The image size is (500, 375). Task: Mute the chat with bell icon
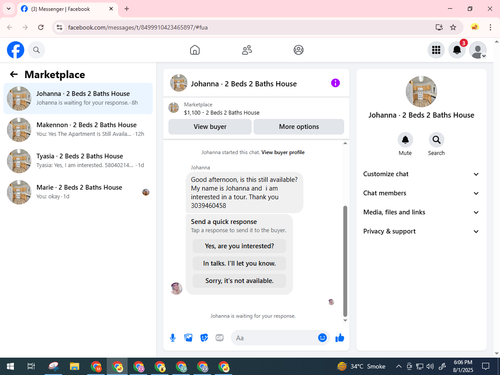pyautogui.click(x=405, y=140)
